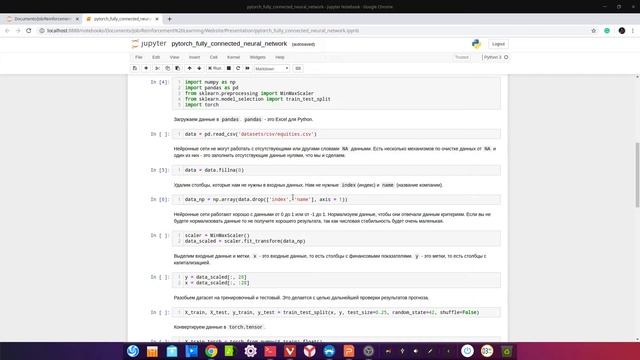Close the first Documents browser tab
The width and height of the screenshot is (640, 360).
tap(77, 19)
